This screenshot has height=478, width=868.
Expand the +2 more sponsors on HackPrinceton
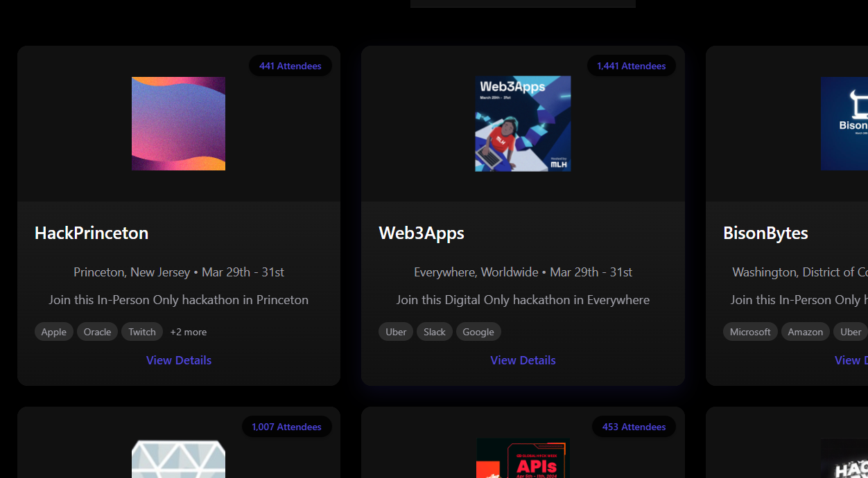(189, 332)
